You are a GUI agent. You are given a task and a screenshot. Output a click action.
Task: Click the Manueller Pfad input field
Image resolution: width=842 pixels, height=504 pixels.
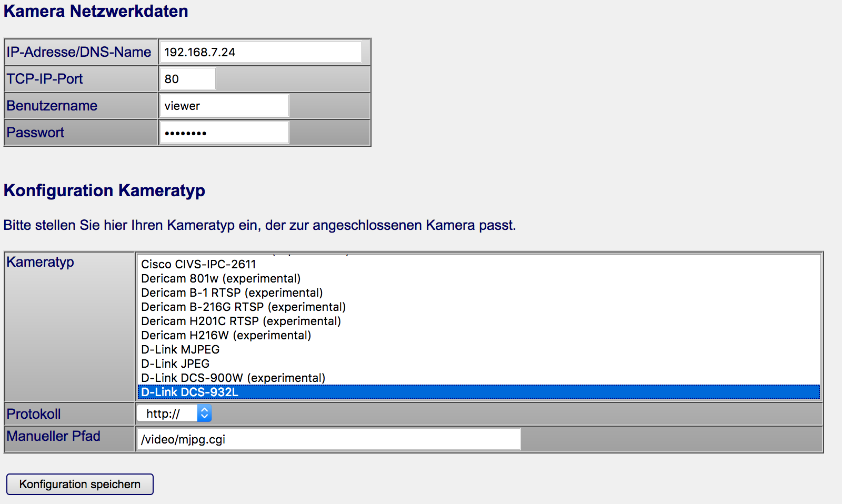[x=329, y=439]
